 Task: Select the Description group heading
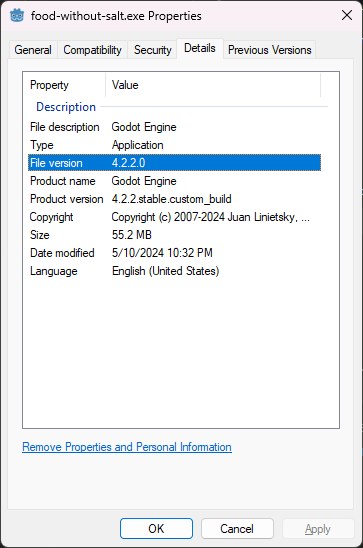pos(66,107)
